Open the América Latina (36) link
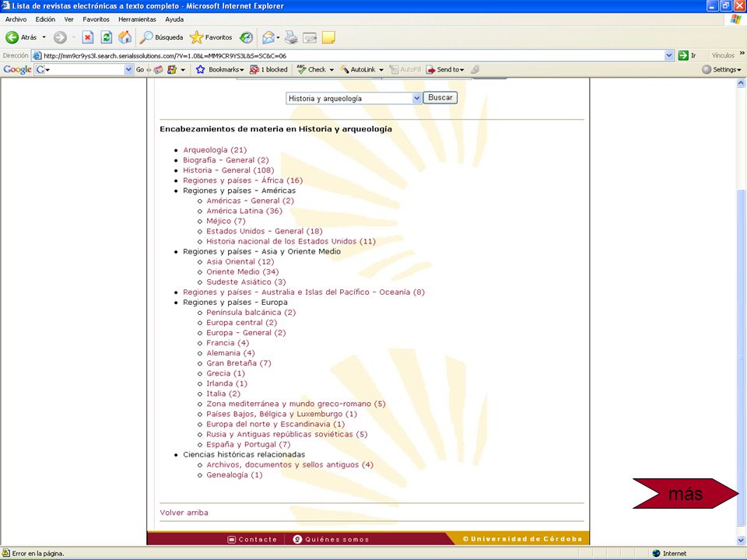 click(x=244, y=211)
